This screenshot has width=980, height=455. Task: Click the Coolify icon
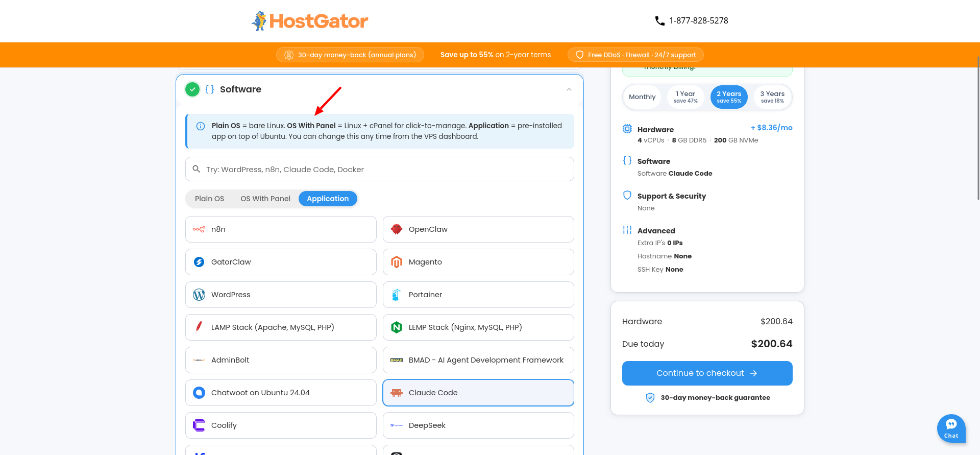pos(199,425)
